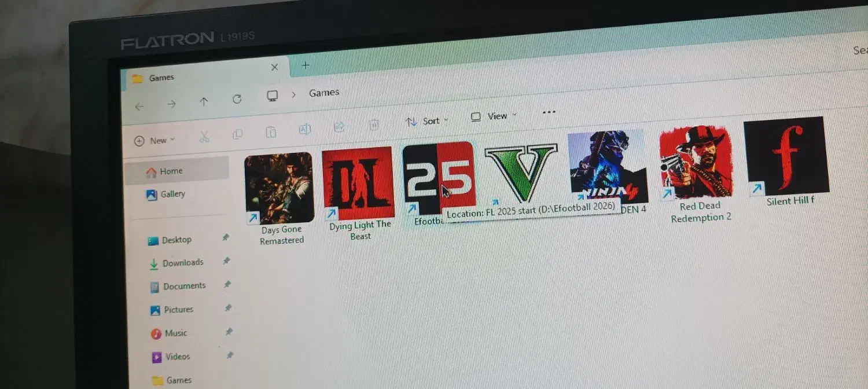Viewport: 868px width, 389px height.
Task: Click the chevron before Games in address bar
Action: tap(294, 94)
